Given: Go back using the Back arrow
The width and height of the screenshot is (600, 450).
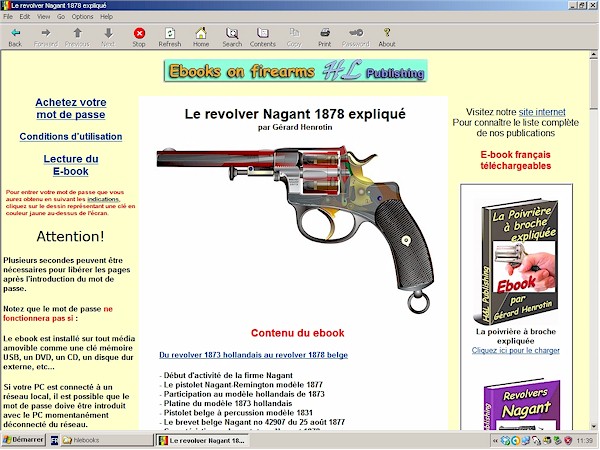Looking at the screenshot, I should coord(15,37).
